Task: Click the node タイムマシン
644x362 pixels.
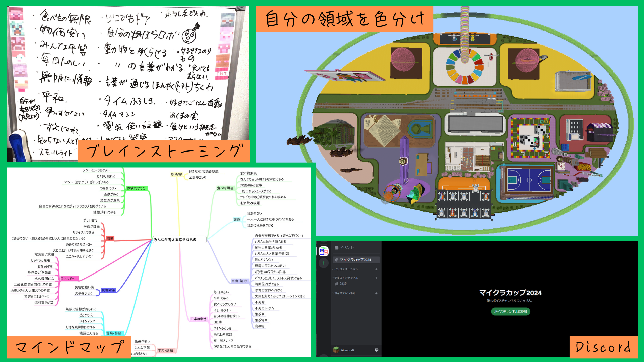Action: click(x=87, y=321)
